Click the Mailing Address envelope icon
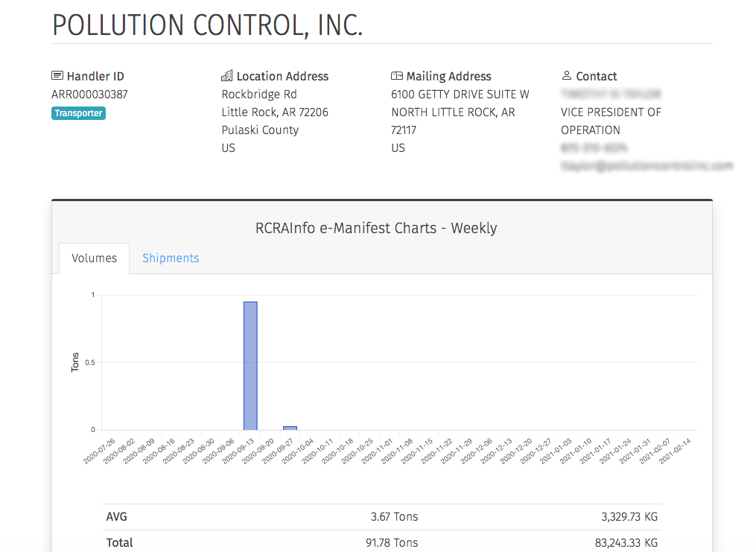Viewport: 756px width, 552px height. point(397,76)
